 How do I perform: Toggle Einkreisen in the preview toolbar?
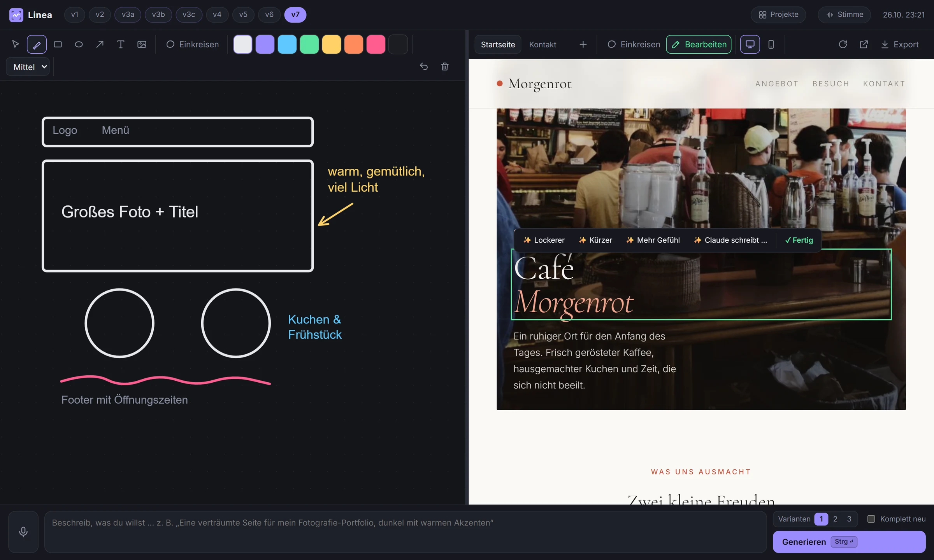[x=634, y=44]
